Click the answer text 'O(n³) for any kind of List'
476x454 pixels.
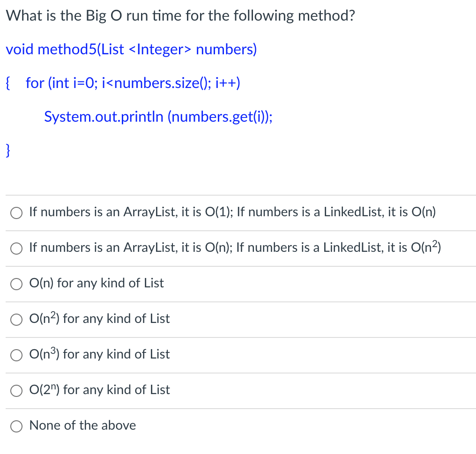click(100, 354)
